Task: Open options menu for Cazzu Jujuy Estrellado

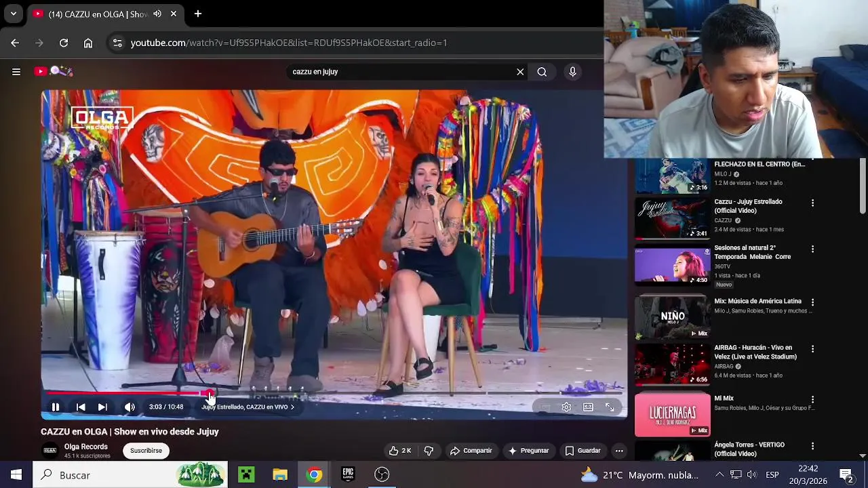Action: point(812,203)
